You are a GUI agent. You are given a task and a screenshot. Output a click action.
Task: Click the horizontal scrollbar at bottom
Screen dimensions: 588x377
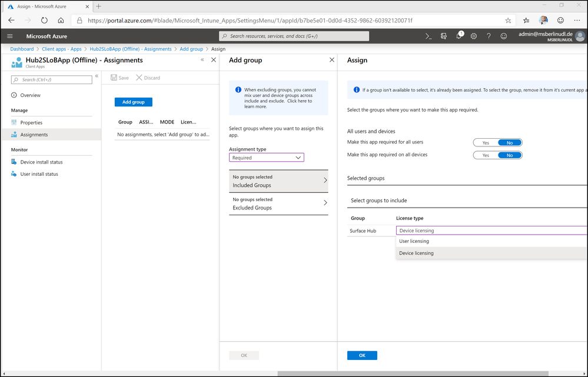(x=413, y=373)
